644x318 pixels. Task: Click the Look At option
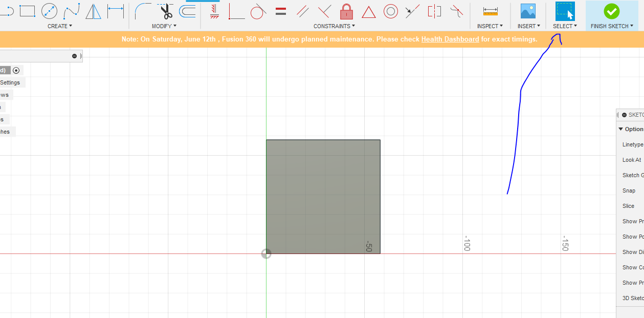[632, 160]
